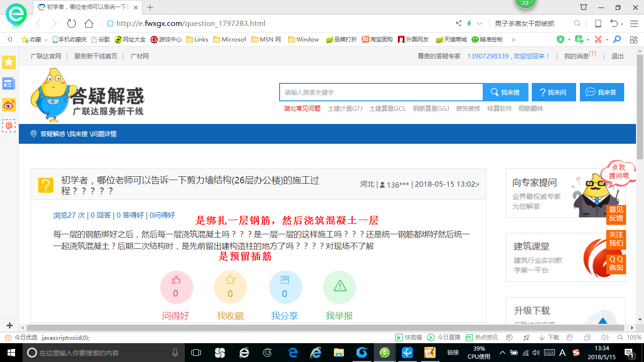This screenshot has height=362, width=644.
Task: Click the 问得好 thumbs-up icon
Action: pos(176,280)
